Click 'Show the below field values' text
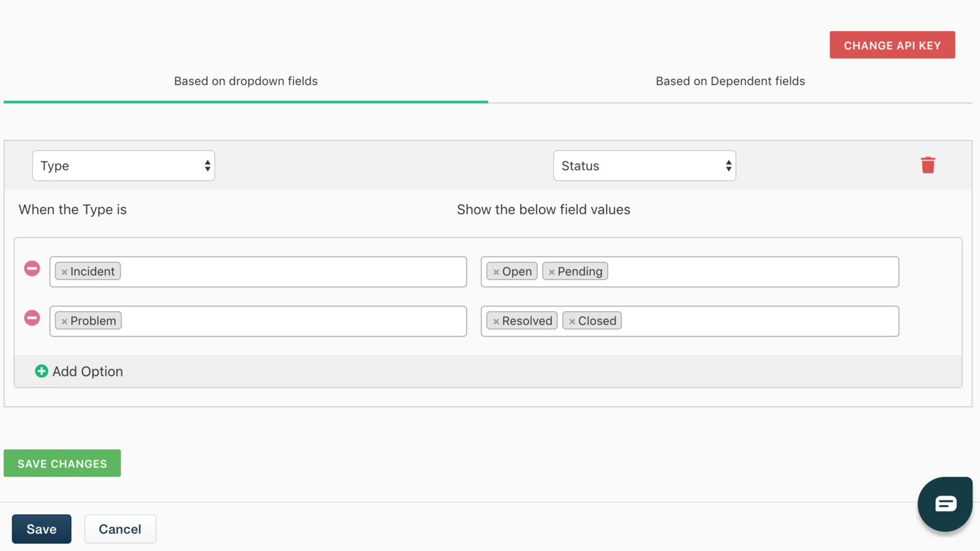The height and width of the screenshot is (551, 980). pos(544,209)
